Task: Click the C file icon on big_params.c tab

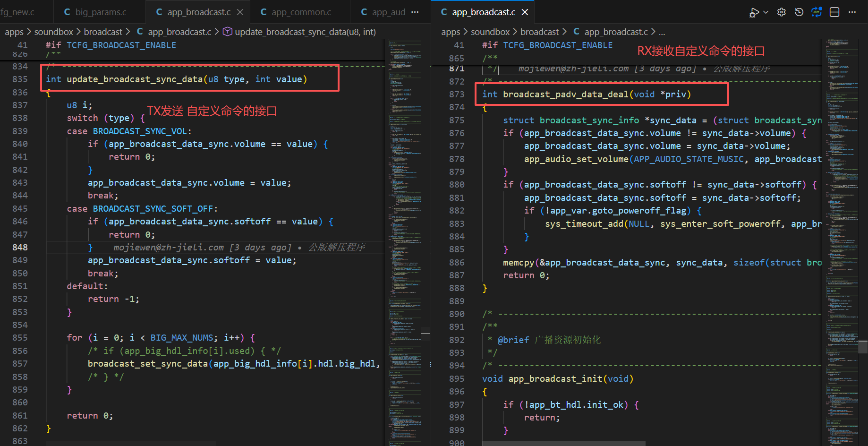Action: (67, 12)
